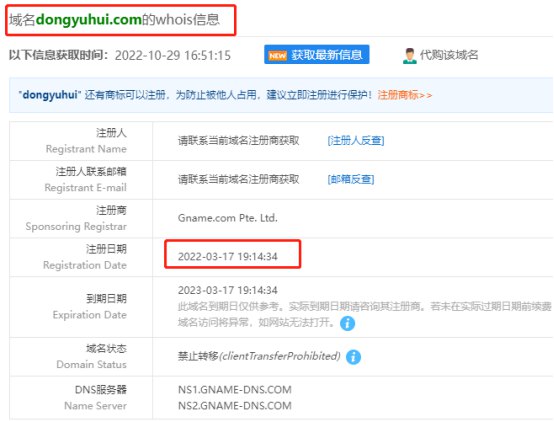Select the green dongyuhui.com domain title
This screenshot has height=422, width=554.
tap(89, 19)
